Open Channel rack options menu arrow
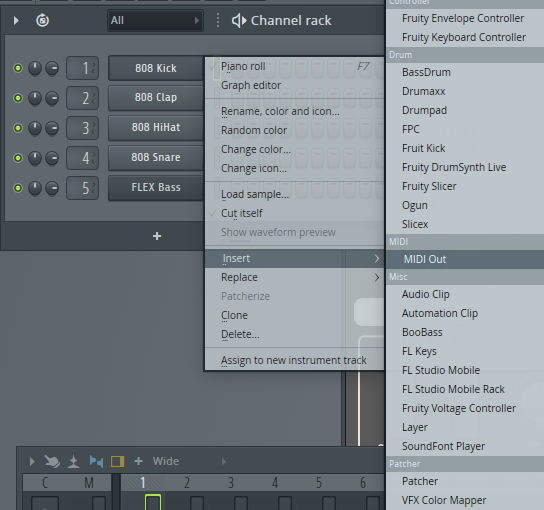 16,20
